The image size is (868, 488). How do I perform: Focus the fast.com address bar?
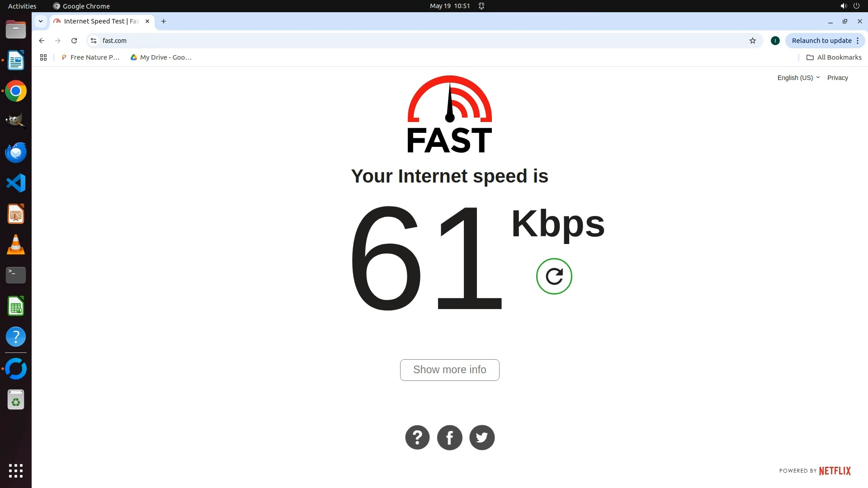[420, 41]
